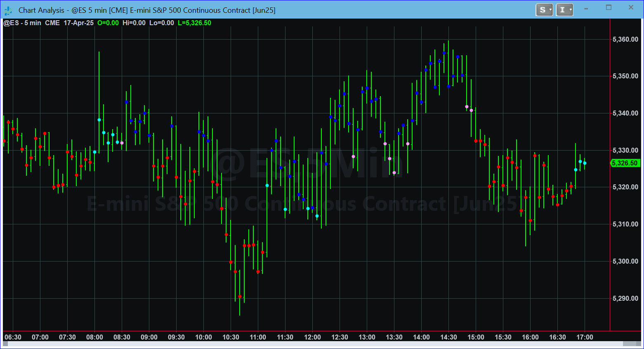
Task: Click the 13:30 time axis label
Action: coord(394,337)
